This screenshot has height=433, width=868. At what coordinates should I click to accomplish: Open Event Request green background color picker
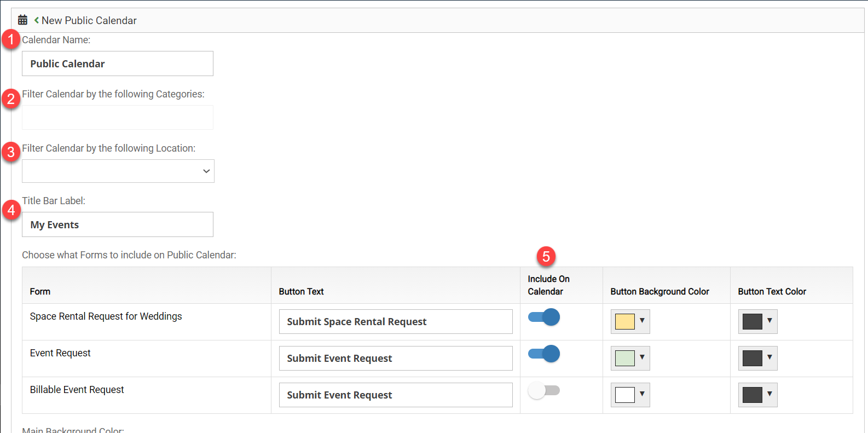[630, 358]
